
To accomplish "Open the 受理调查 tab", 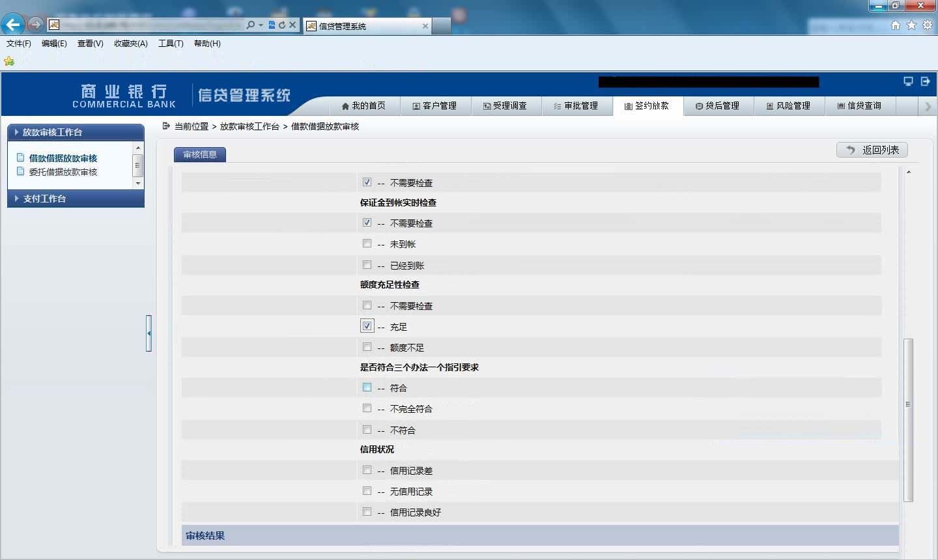I will 505,105.
